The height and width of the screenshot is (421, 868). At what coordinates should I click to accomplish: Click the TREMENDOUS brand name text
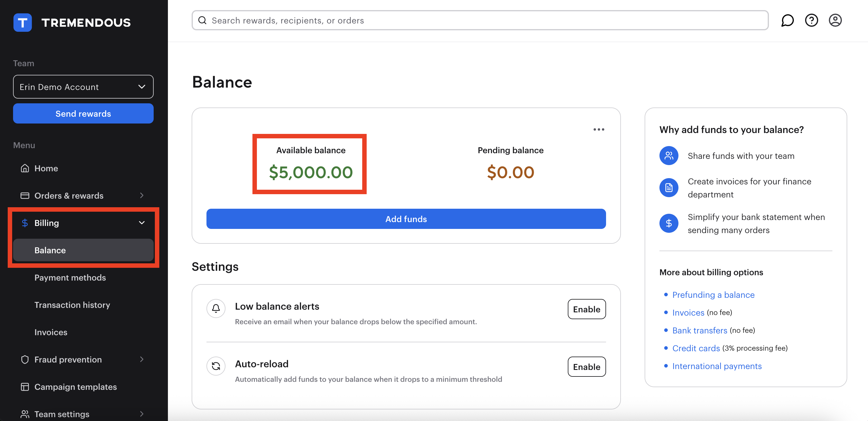pos(86,23)
